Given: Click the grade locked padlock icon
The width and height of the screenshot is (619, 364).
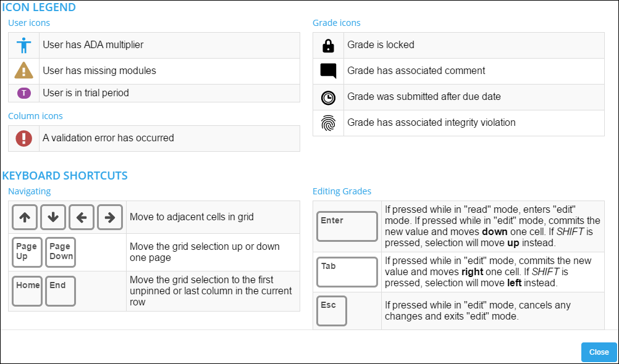Looking at the screenshot, I should tap(328, 45).
